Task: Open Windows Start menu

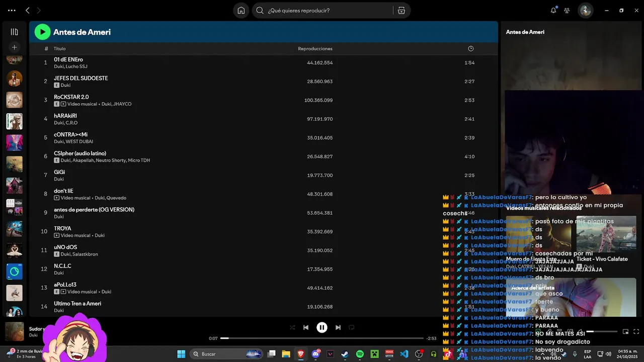Action: point(181,354)
